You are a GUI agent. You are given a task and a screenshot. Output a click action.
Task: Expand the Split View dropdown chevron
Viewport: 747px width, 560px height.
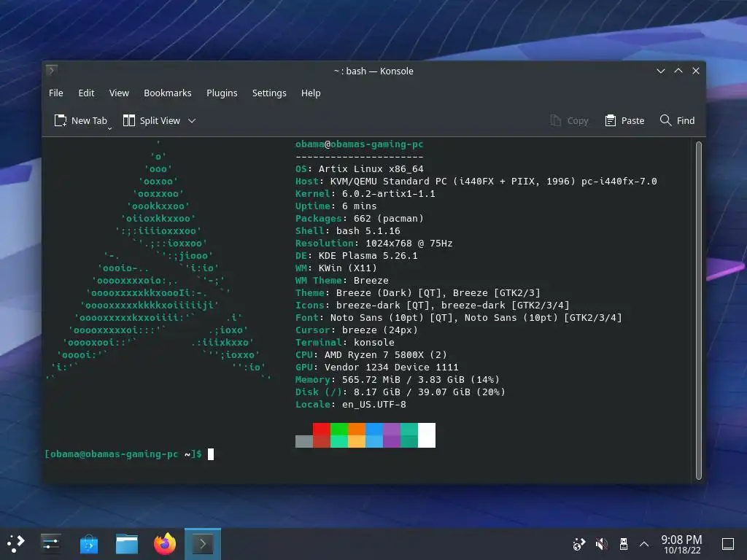pos(192,121)
